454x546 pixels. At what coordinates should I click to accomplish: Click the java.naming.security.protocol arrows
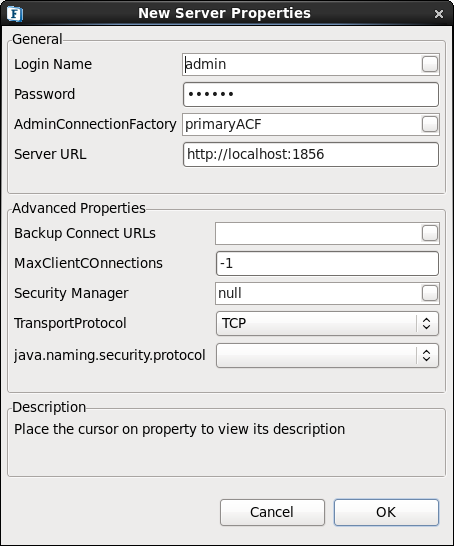point(426,356)
